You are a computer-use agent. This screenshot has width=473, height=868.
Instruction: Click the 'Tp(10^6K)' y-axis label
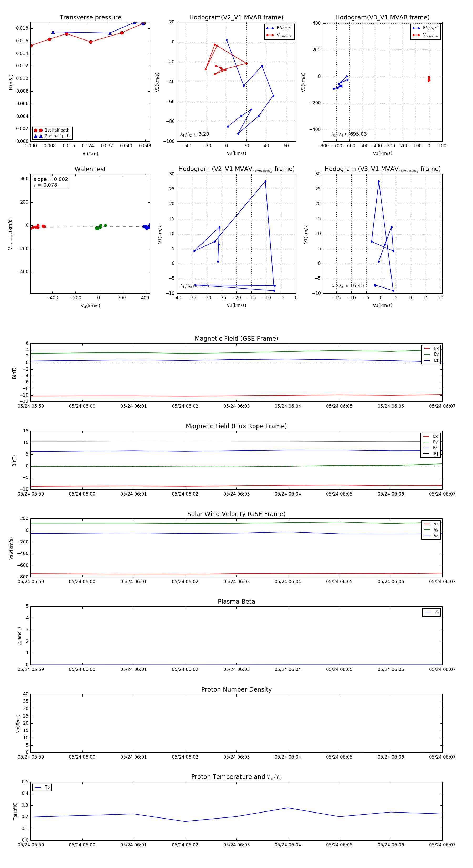15,811
